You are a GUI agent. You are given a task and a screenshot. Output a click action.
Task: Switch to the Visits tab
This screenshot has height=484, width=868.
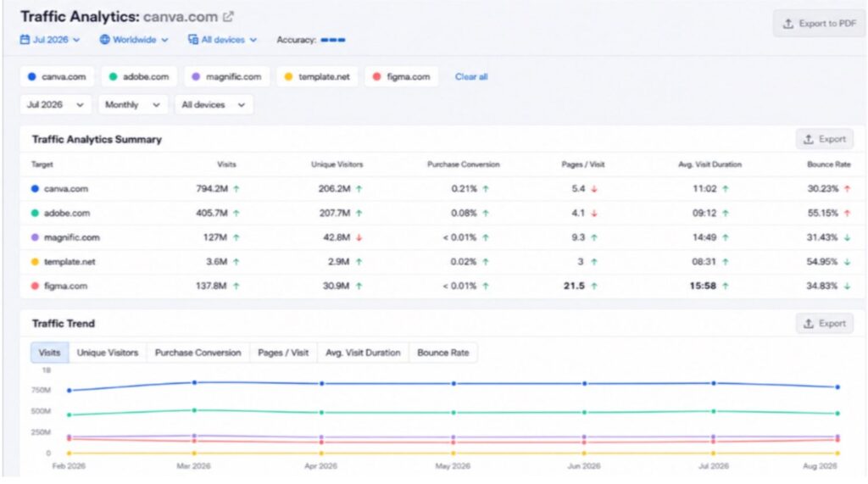tap(50, 353)
